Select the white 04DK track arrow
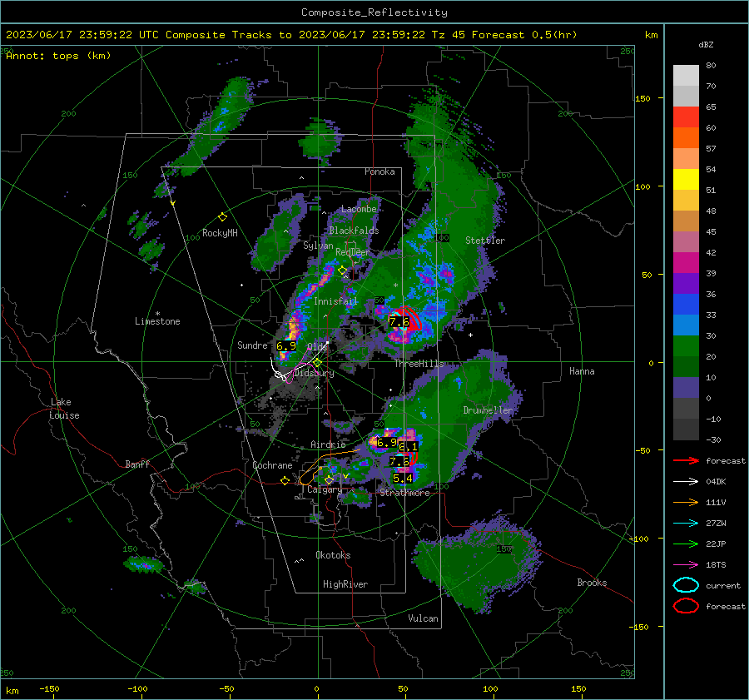749x700 pixels. 686,482
